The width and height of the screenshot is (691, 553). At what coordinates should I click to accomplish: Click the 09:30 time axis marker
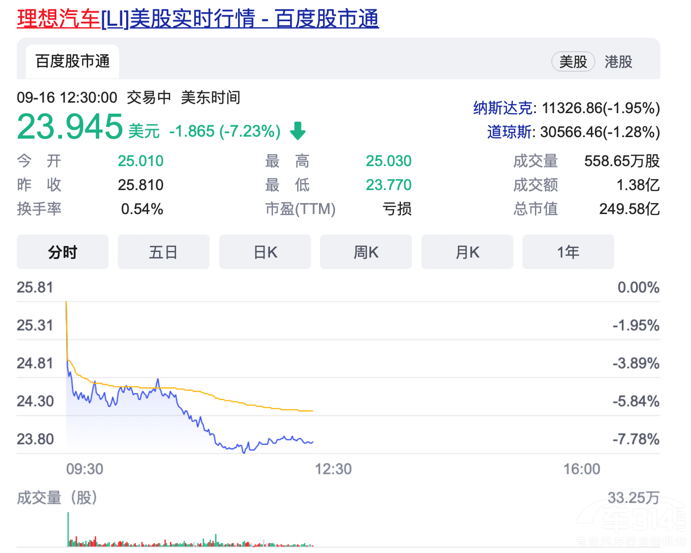pos(84,469)
